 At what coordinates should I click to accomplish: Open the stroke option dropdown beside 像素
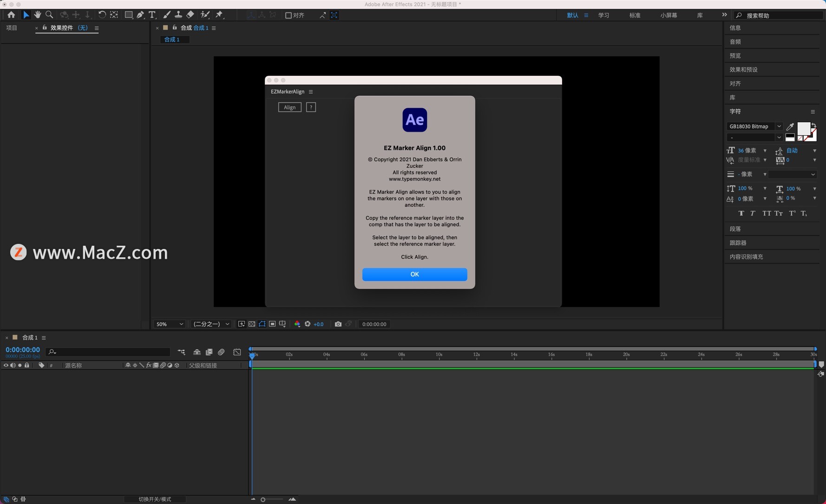pyautogui.click(x=793, y=174)
